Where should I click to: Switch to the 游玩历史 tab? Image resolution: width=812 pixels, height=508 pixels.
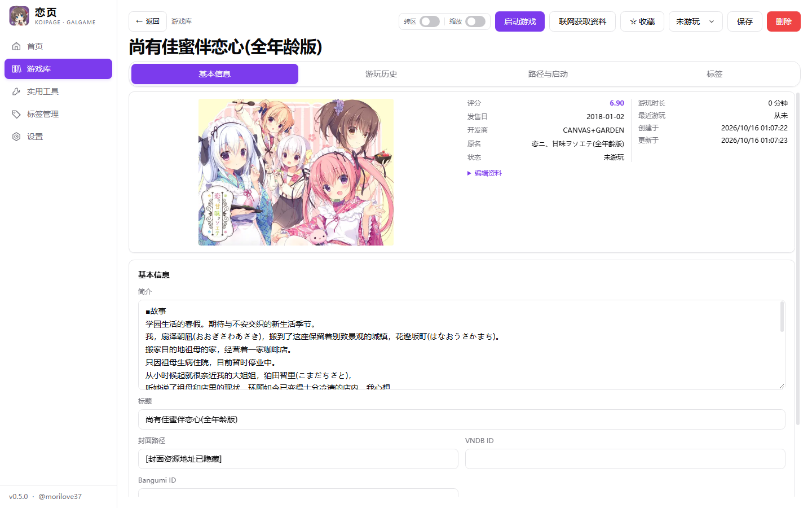click(381, 74)
